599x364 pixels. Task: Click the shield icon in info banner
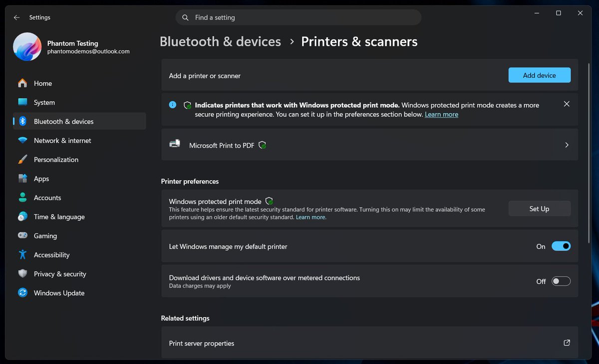[x=188, y=105]
